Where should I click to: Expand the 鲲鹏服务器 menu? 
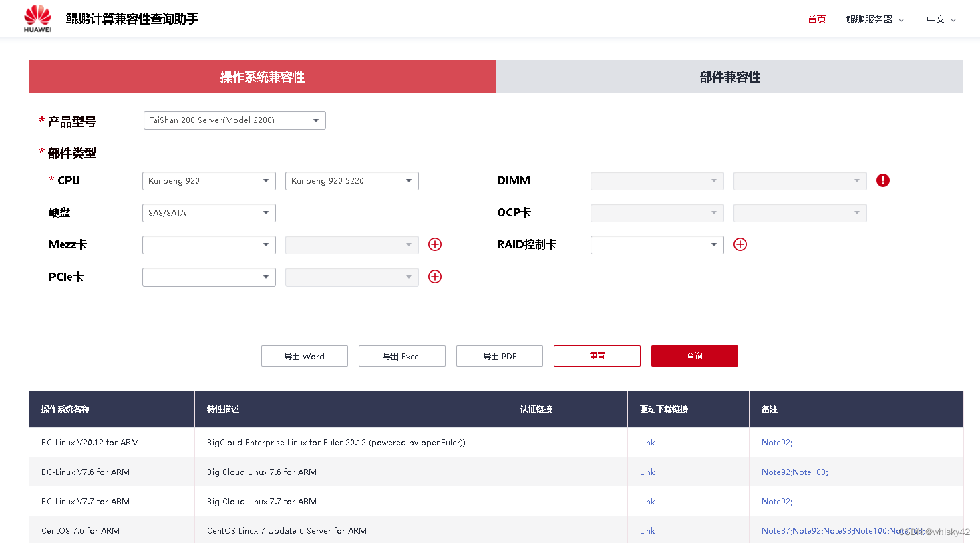pos(874,19)
